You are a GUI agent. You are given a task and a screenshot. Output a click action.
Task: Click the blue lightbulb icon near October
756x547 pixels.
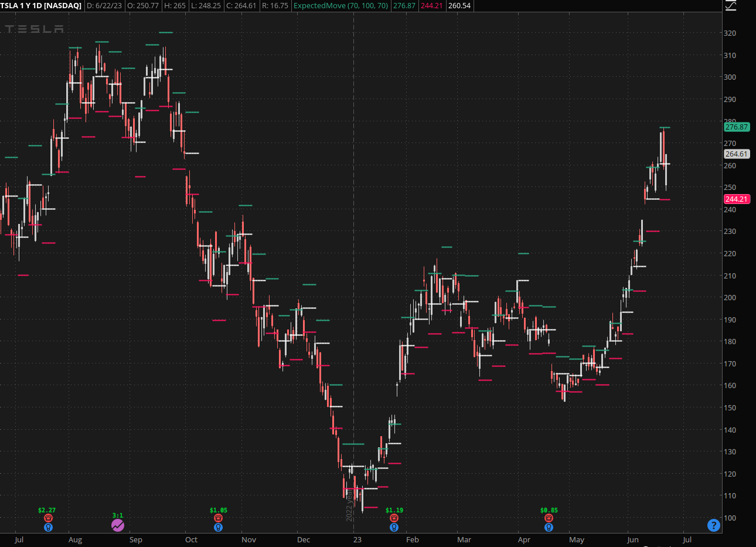[x=218, y=527]
